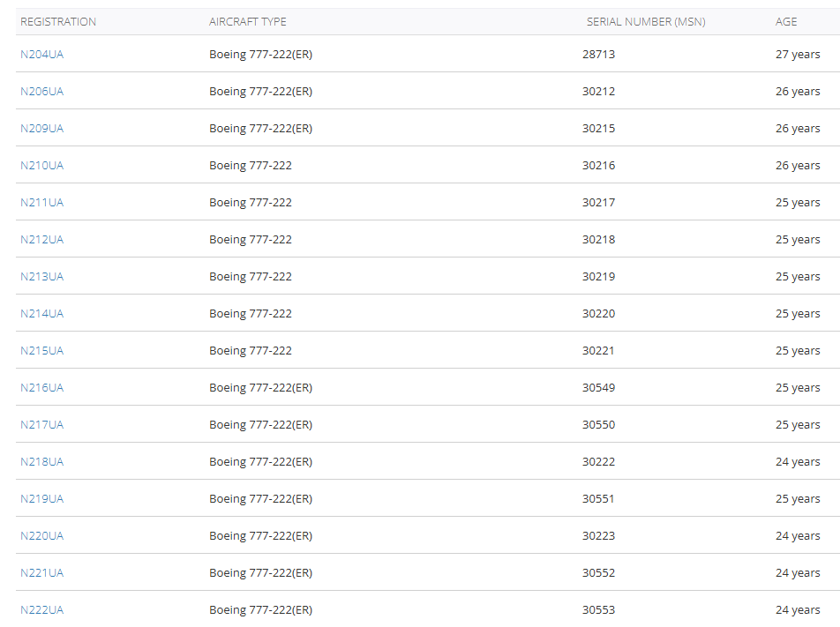Open registration link N209UA

tap(41, 128)
